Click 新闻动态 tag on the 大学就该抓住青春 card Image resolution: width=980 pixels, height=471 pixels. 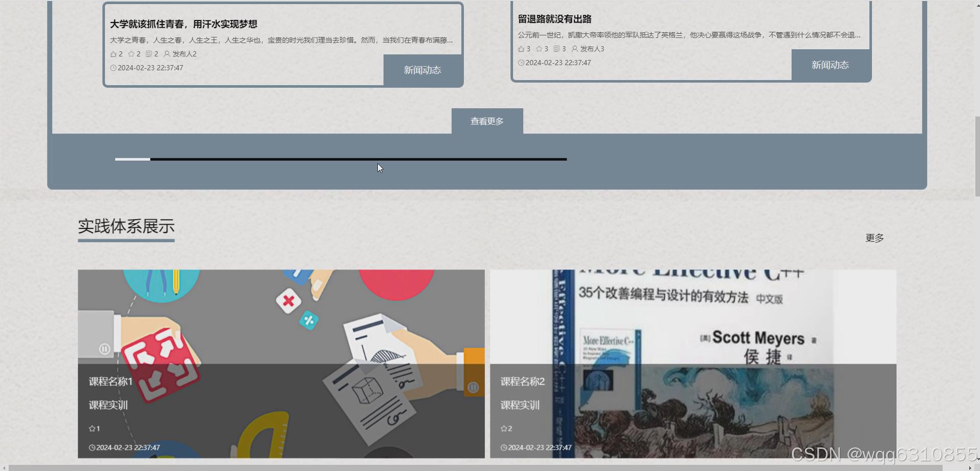click(x=422, y=70)
